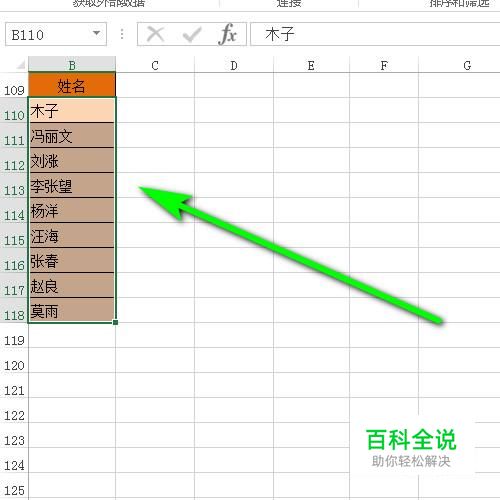
Task: Select row 118 header
Action: pyautogui.click(x=14, y=310)
